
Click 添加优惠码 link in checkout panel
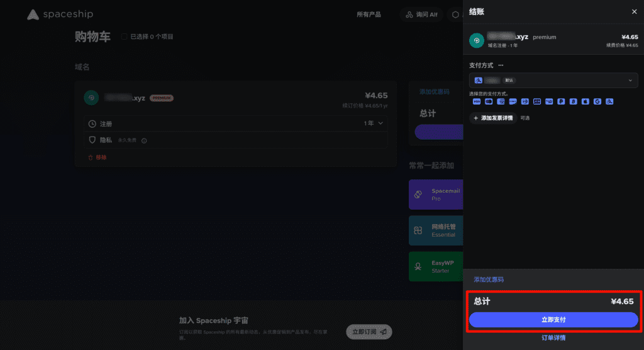point(489,279)
